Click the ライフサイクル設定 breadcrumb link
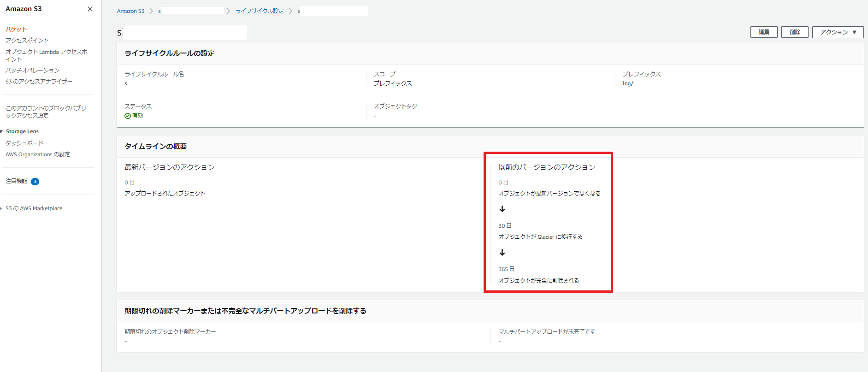This screenshot has height=372, width=868. tap(260, 11)
